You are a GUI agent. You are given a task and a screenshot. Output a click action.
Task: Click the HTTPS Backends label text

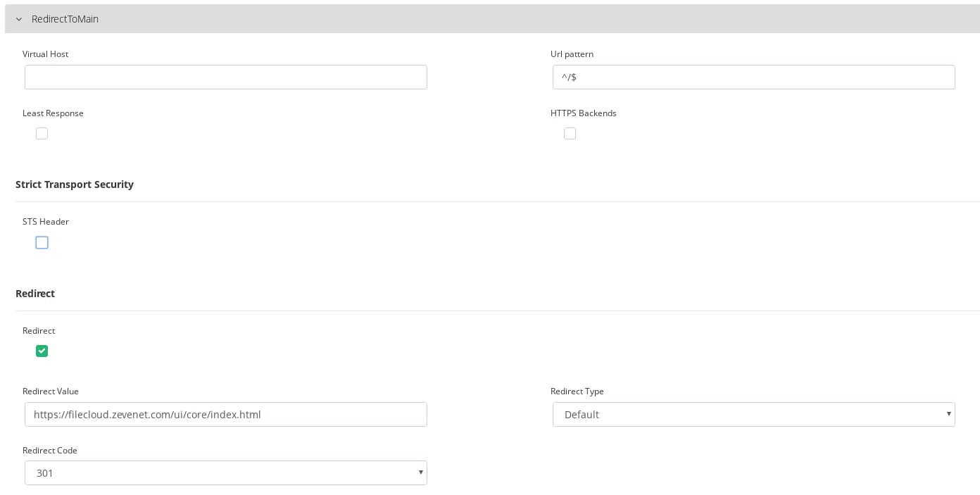point(583,113)
